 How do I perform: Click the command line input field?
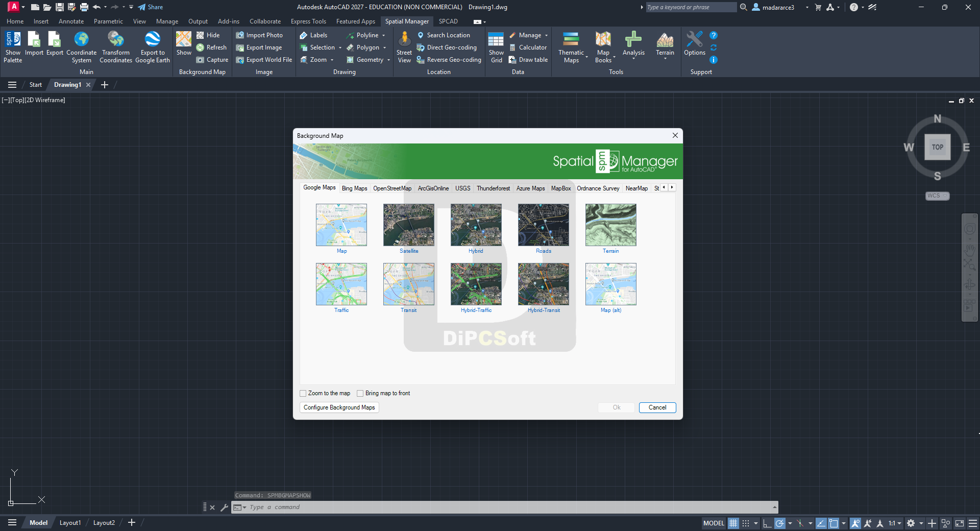[x=510, y=507]
